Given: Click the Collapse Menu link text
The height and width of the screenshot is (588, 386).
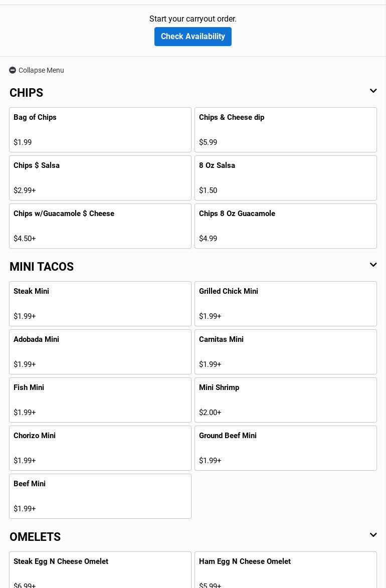Looking at the screenshot, I should pos(41,70).
